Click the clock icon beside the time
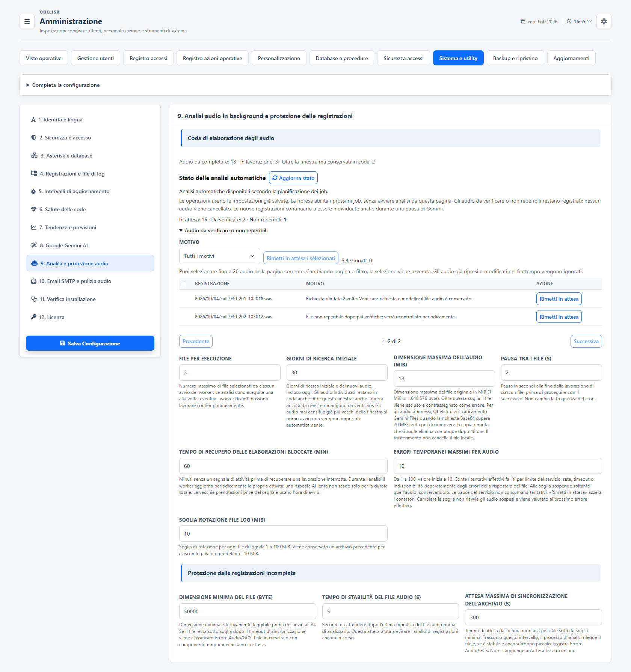This screenshot has height=672, width=631. point(569,21)
